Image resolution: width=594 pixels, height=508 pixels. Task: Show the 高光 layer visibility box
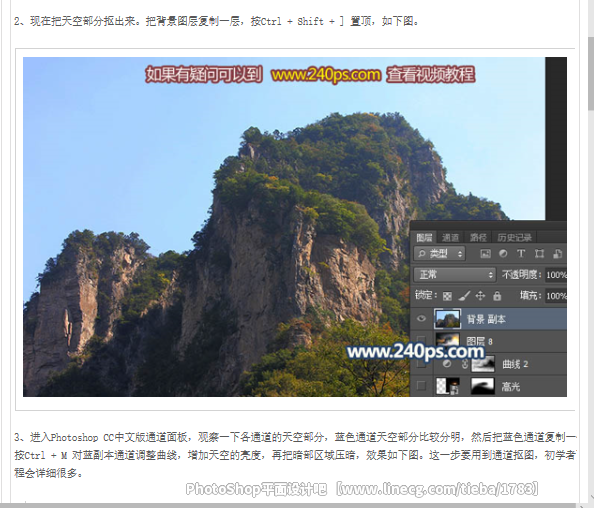[x=421, y=386]
